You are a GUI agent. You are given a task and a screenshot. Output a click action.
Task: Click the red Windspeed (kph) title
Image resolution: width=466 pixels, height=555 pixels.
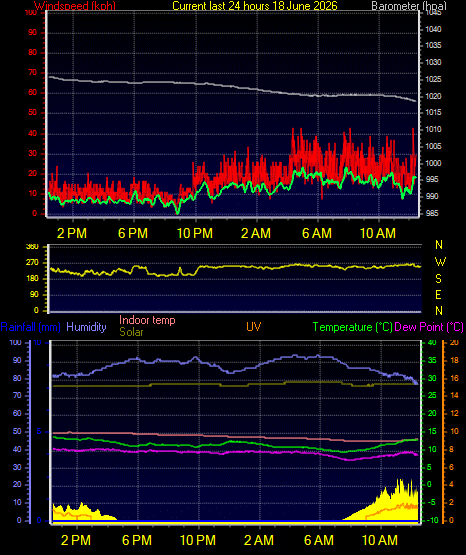pos(75,6)
